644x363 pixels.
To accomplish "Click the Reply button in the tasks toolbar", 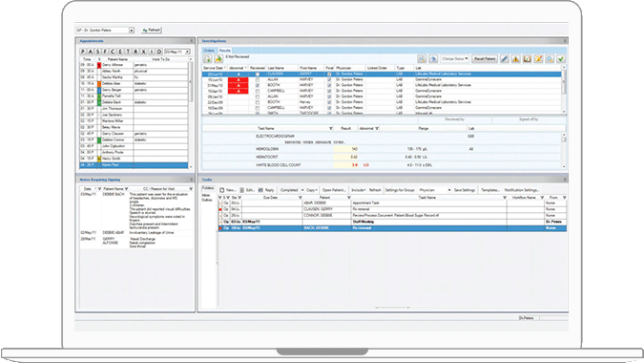I will coord(266,190).
